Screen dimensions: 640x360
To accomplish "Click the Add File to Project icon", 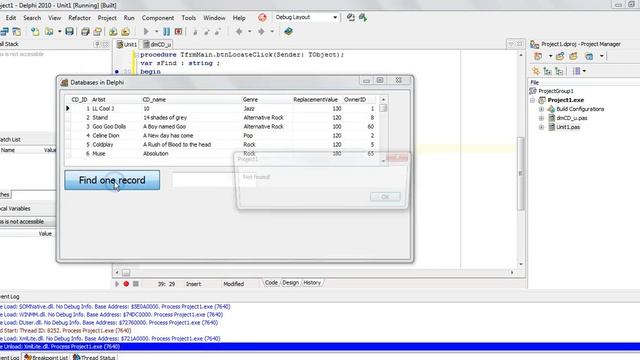I will click(113, 31).
